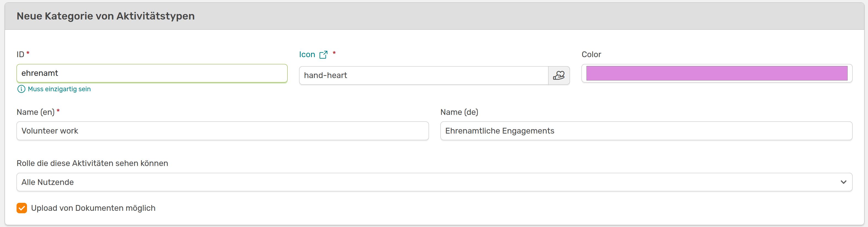The height and width of the screenshot is (227, 868).
Task: Click the Muss einzigartig sein hint text
Action: (x=59, y=89)
